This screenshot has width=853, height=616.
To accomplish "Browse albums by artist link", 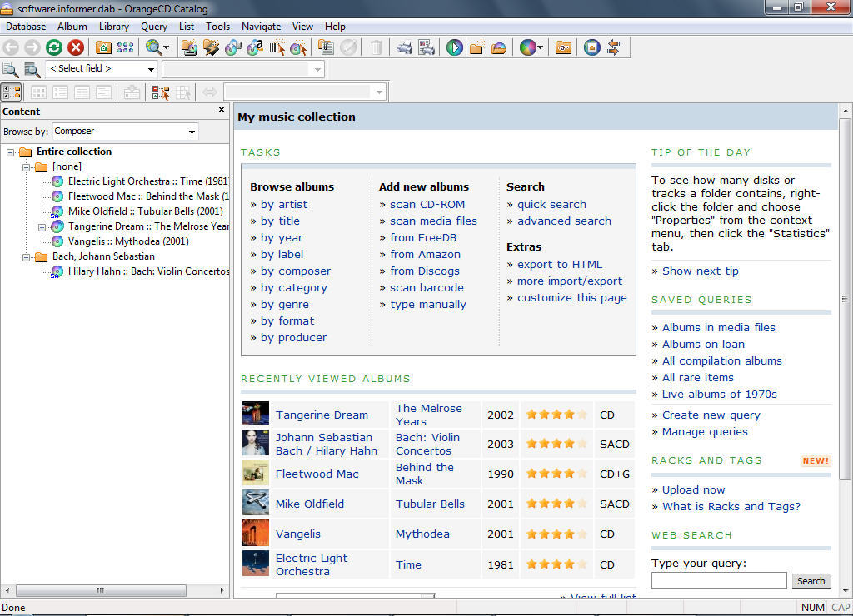I will point(284,205).
